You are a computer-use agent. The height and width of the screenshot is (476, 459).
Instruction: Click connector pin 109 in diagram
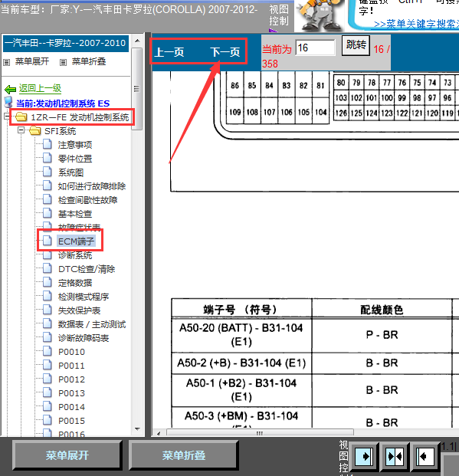click(234, 113)
